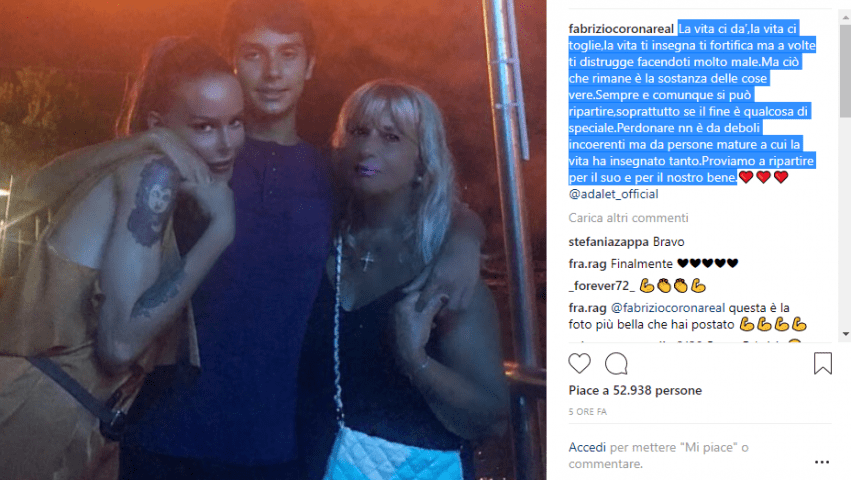
Task: Like the post with the heart icon
Action: (x=579, y=363)
